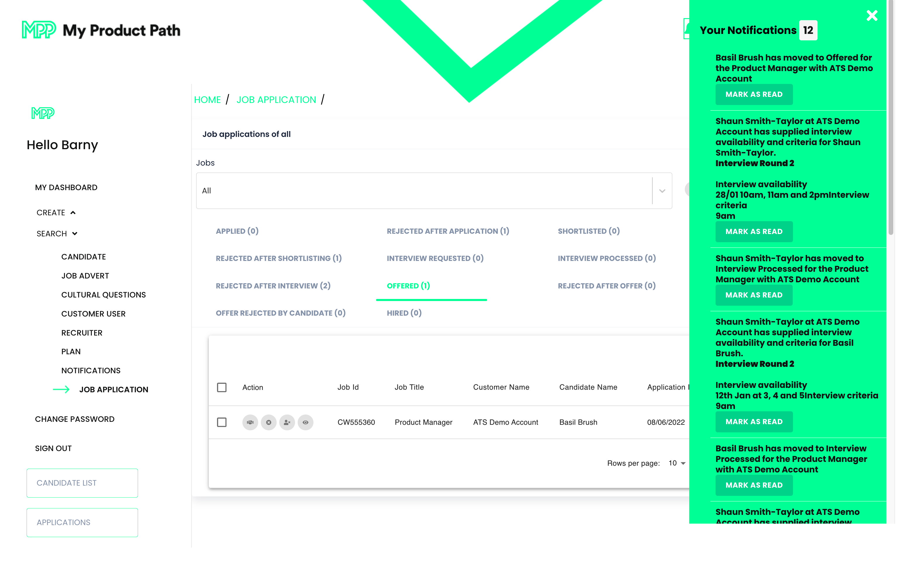The width and height of the screenshot is (924, 564).
Task: Click the My Product Path header logo
Action: click(x=101, y=30)
